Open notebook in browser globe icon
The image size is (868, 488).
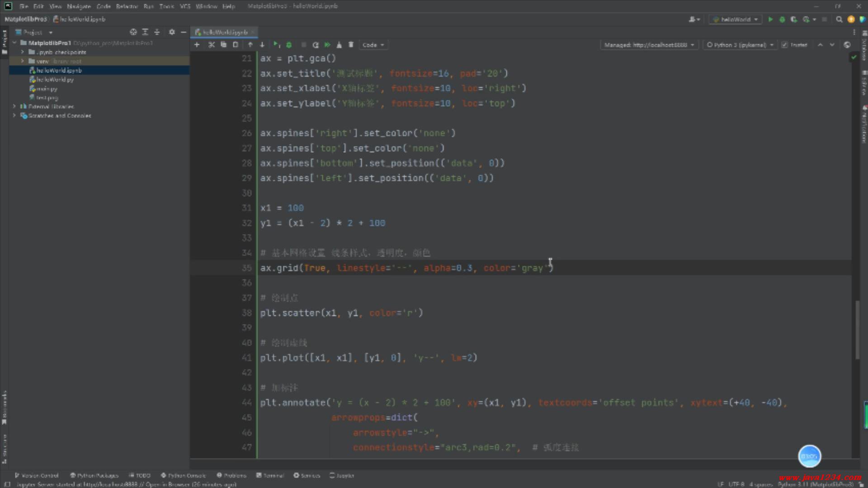[847, 45]
